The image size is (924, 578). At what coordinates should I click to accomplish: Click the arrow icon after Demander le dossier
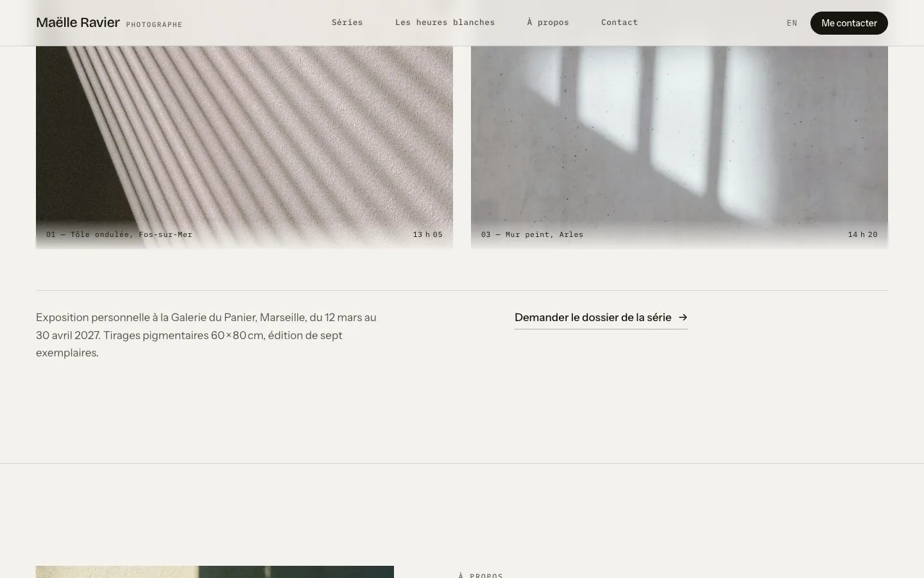[x=683, y=317]
